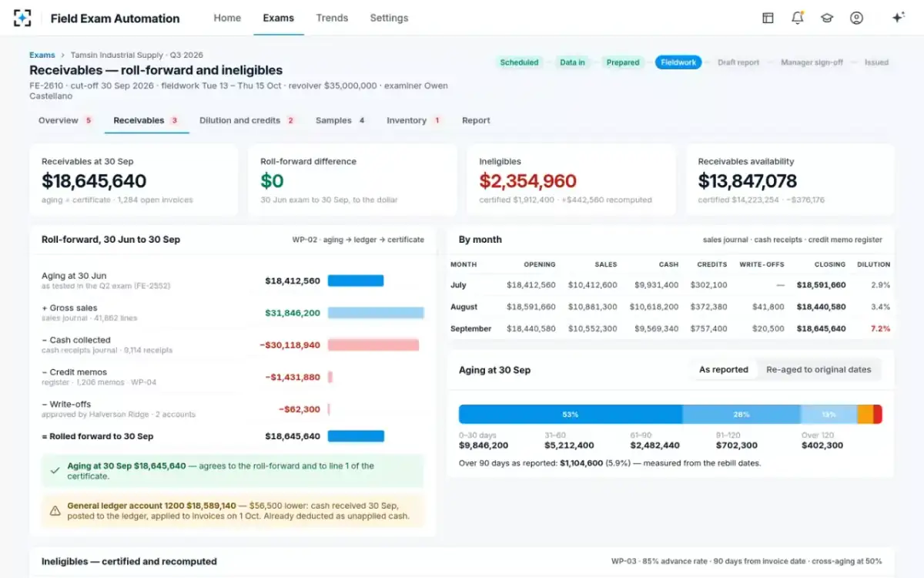924x578 pixels.
Task: Select the Receivables tab
Action: click(146, 120)
